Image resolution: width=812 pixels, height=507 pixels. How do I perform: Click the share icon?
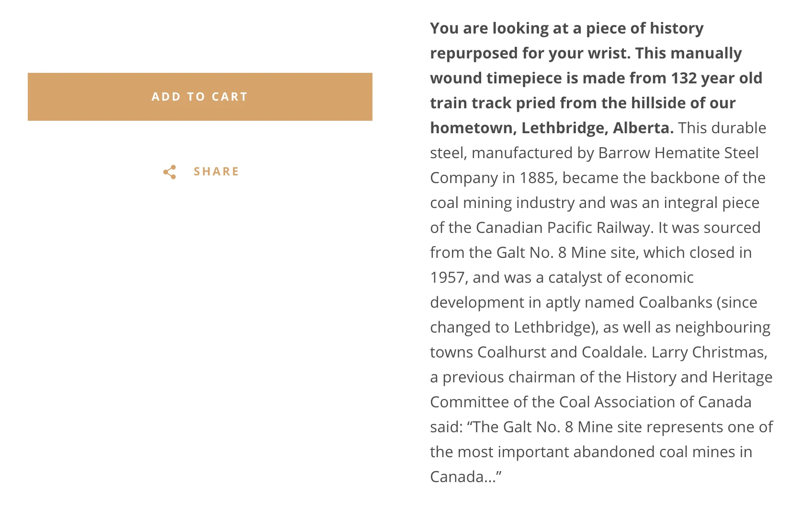[x=169, y=172]
